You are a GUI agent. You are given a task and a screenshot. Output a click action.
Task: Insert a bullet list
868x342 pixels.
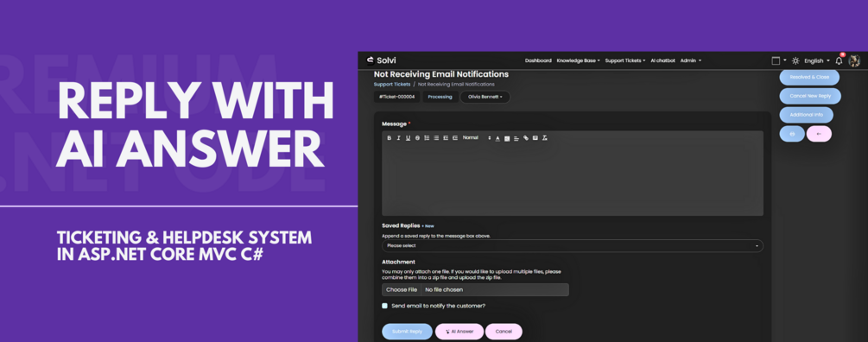[436, 138]
